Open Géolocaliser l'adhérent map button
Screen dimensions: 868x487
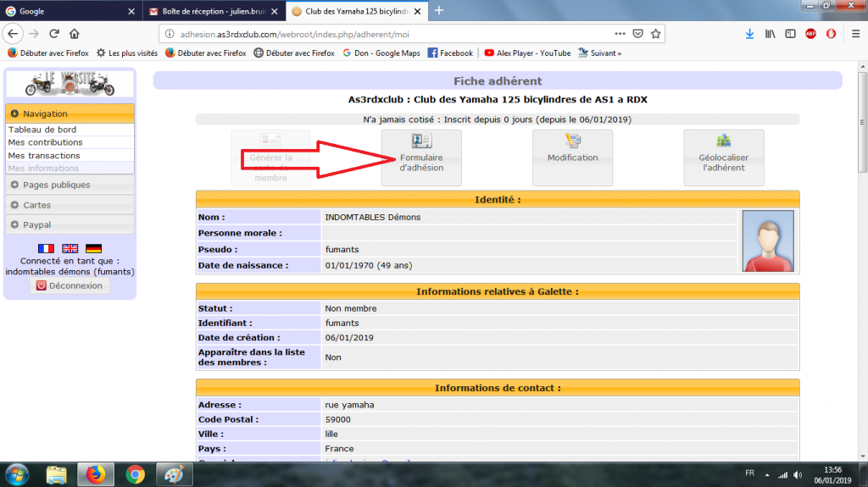pyautogui.click(x=723, y=157)
